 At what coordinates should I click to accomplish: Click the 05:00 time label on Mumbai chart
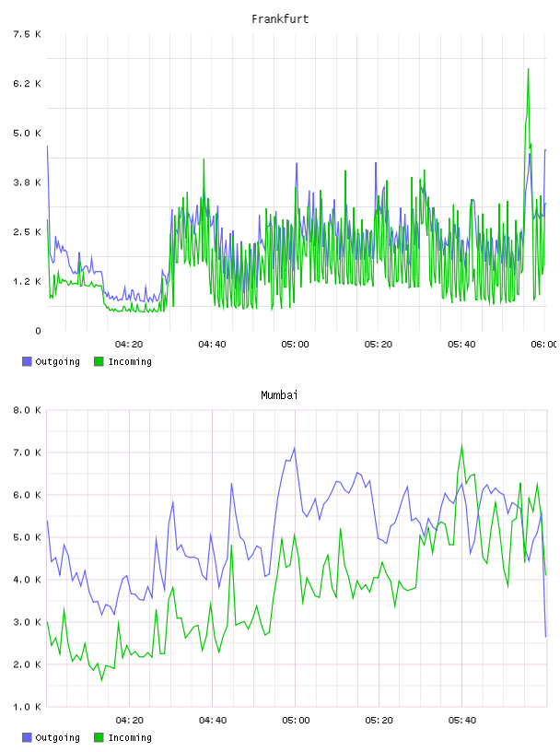tap(296, 721)
